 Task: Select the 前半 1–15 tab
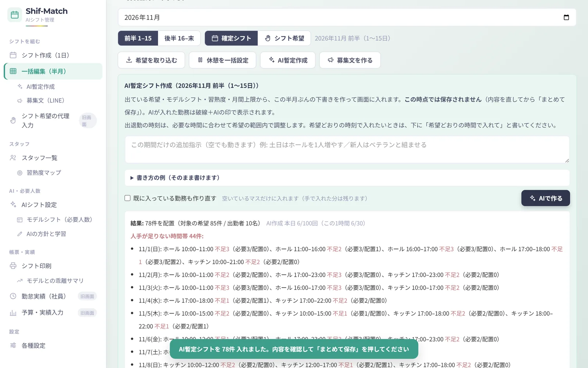coord(138,38)
